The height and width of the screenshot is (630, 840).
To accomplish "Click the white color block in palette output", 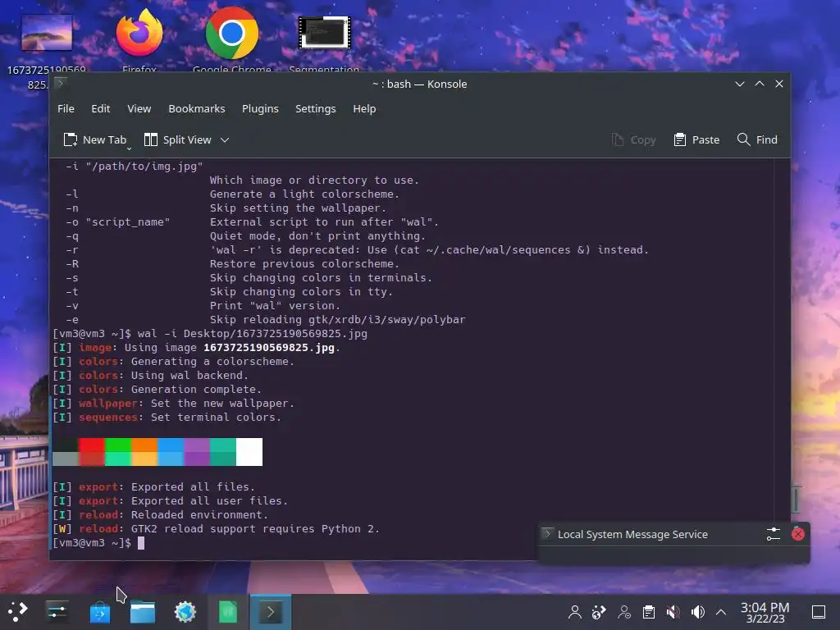I will click(249, 452).
